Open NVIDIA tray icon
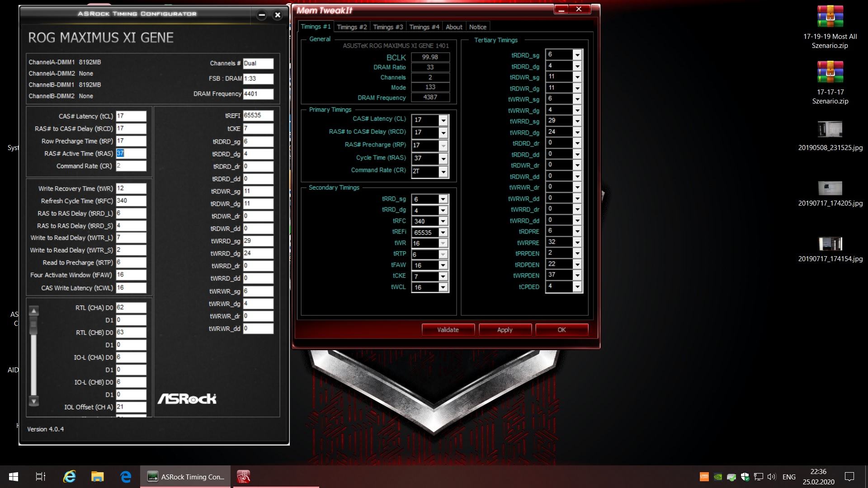The width and height of the screenshot is (868, 488). pyautogui.click(x=717, y=477)
